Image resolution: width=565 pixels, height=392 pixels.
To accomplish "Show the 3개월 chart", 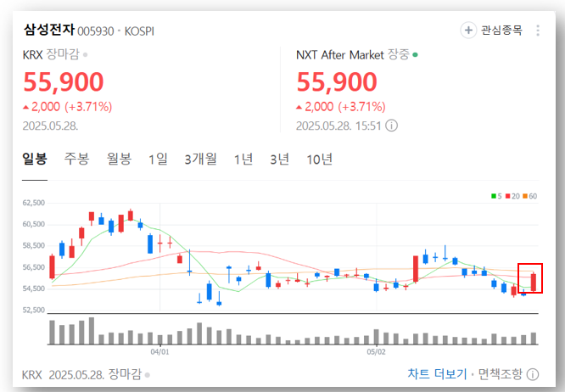I will coord(201,159).
